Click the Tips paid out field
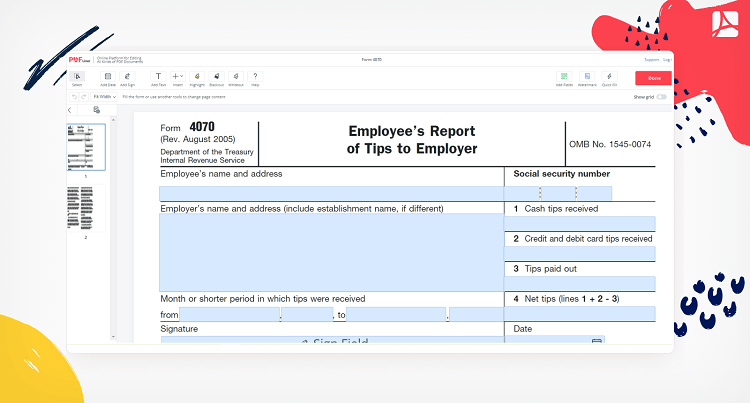Image resolution: width=750 pixels, height=403 pixels. (x=580, y=283)
